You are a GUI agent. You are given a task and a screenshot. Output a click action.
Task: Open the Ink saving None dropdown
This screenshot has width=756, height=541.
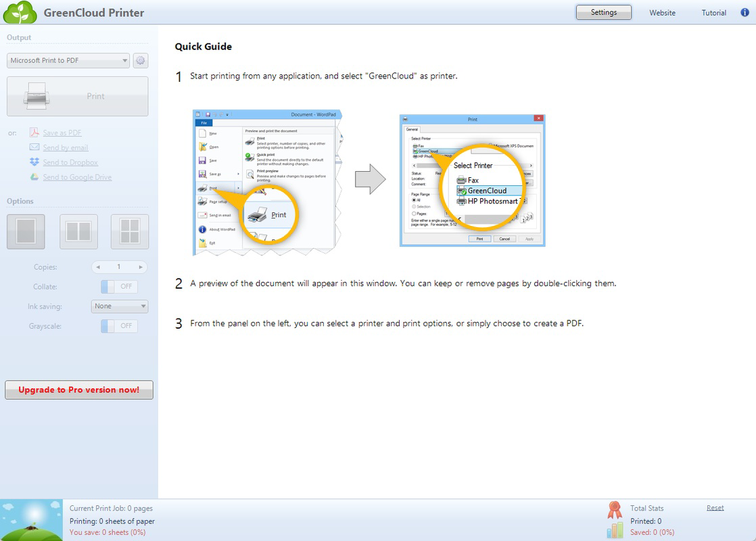[120, 306]
